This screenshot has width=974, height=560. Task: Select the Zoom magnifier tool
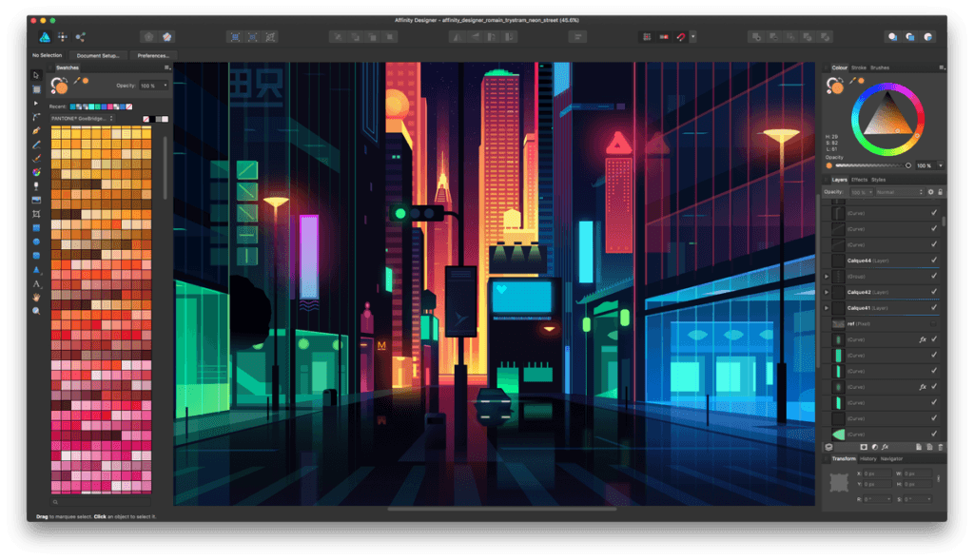point(36,311)
